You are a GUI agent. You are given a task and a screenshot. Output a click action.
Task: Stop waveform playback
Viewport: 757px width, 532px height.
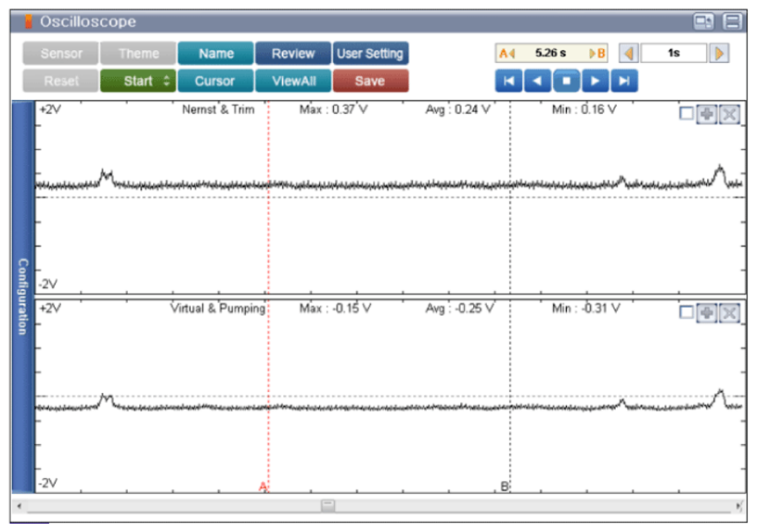click(565, 81)
